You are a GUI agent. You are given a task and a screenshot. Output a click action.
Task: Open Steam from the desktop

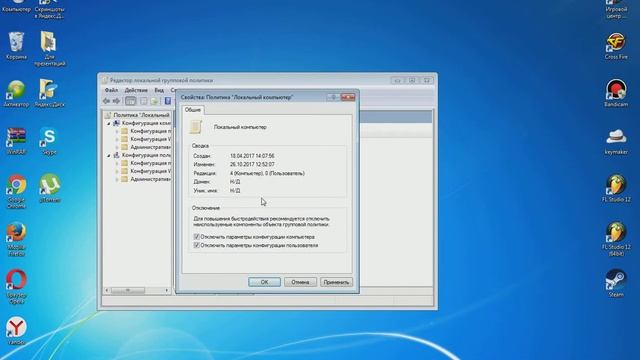(x=616, y=283)
